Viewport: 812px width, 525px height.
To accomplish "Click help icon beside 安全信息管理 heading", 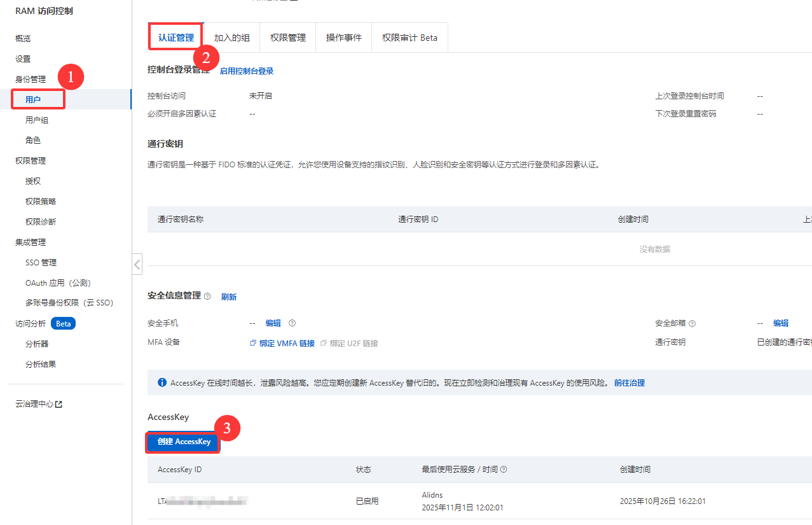I will (207, 296).
